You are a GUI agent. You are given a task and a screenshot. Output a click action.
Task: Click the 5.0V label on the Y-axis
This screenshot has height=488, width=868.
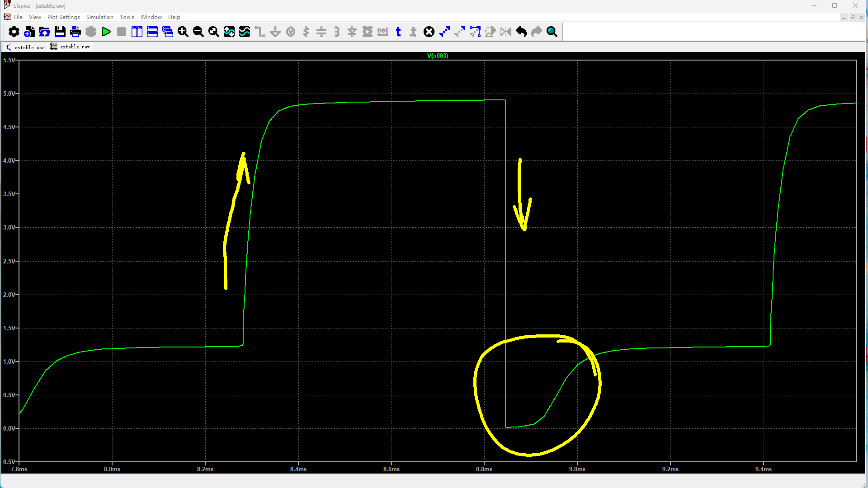coord(9,94)
